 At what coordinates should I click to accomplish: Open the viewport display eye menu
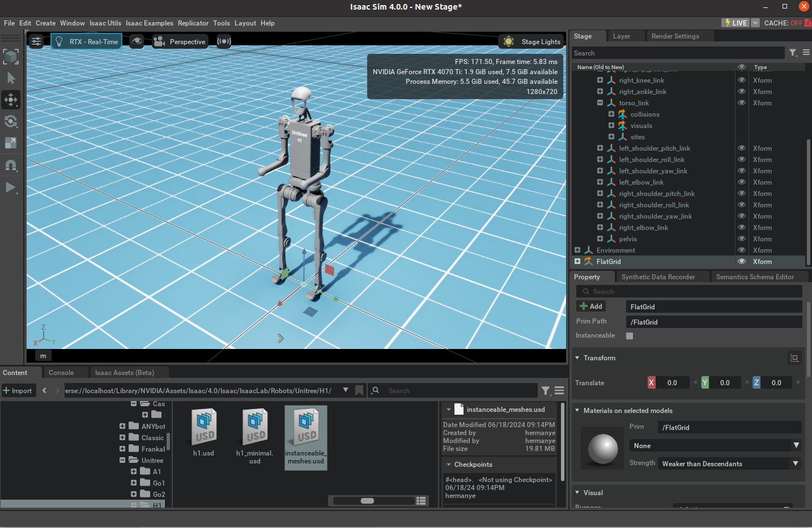coord(137,41)
